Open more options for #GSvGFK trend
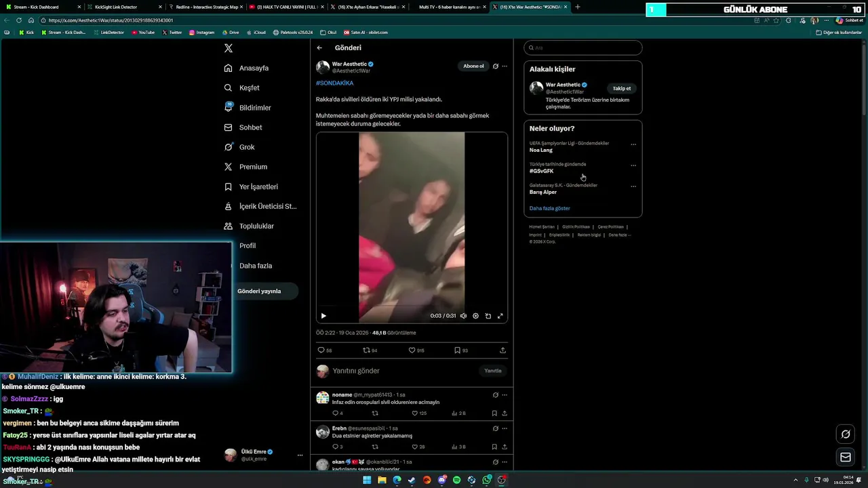 [x=633, y=165]
